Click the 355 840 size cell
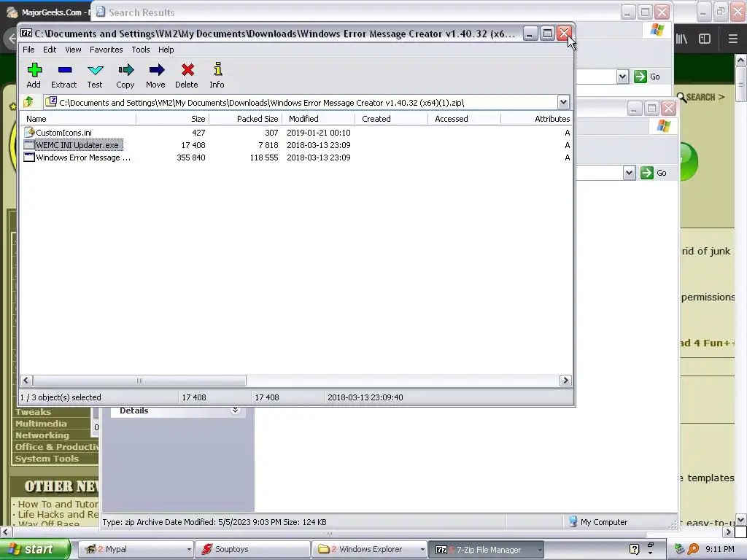This screenshot has height=560, width=747. (x=191, y=157)
